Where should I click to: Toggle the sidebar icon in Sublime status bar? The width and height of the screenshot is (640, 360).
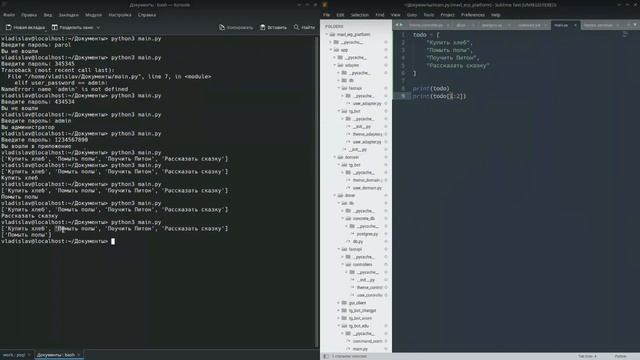point(326,356)
